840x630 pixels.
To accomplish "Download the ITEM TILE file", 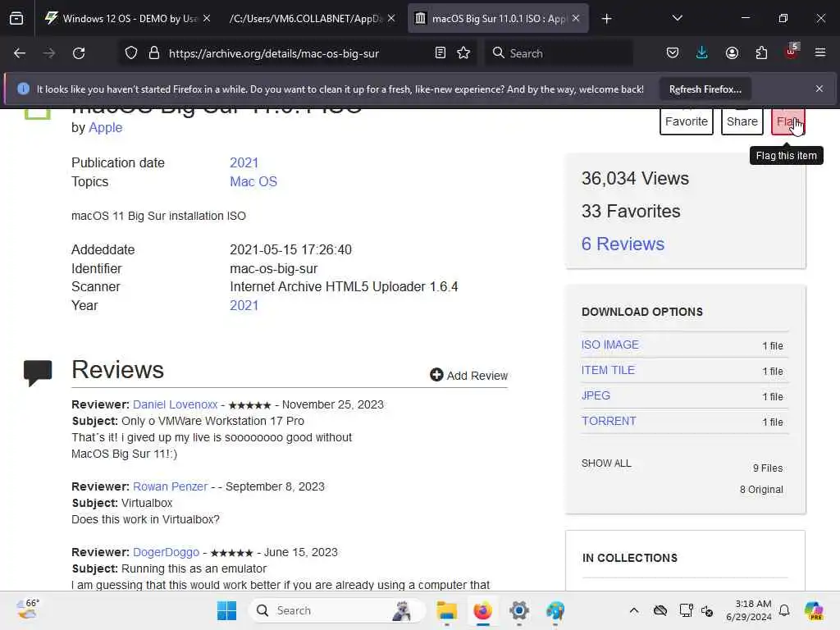I will pos(608,370).
